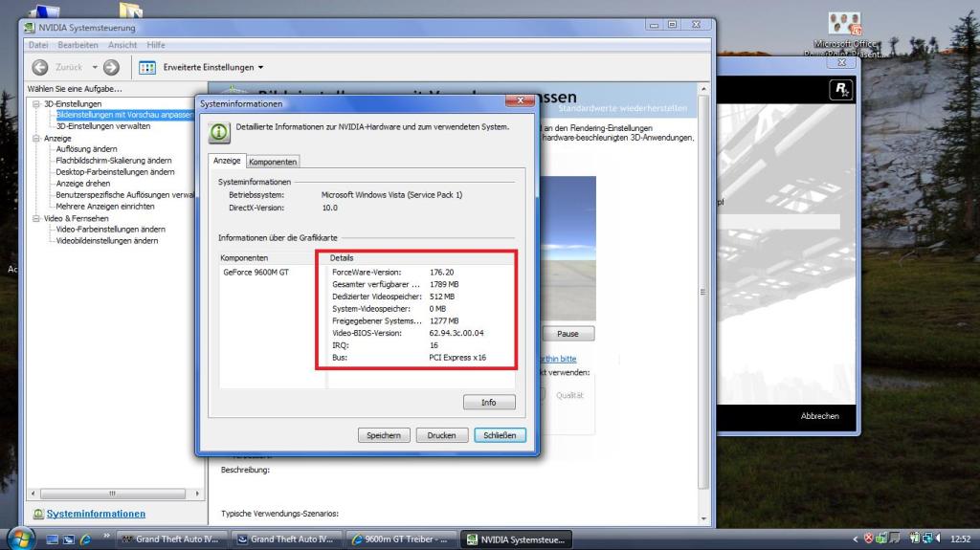Click the main panel vertical scrollbar up arrow
This screenshot has height=550, width=980.
click(703, 89)
